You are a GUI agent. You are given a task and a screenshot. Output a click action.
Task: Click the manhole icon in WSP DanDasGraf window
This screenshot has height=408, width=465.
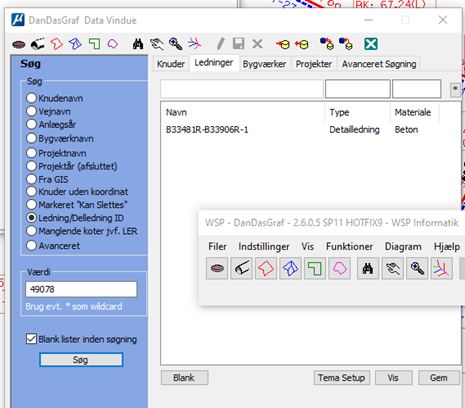[217, 268]
